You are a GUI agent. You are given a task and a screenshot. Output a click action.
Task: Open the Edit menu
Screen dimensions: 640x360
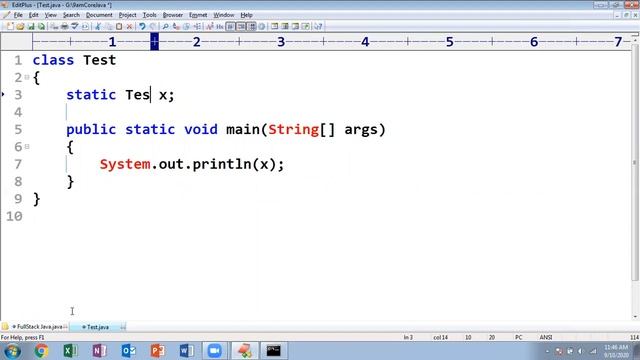click(33, 15)
